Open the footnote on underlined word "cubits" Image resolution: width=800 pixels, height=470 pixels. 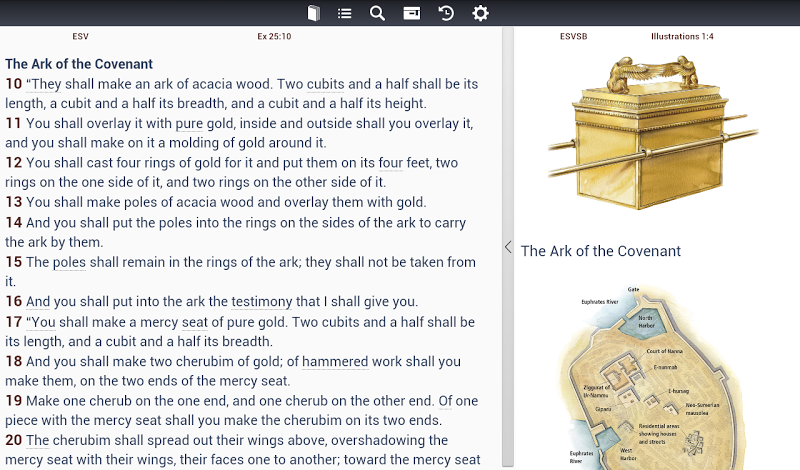(326, 84)
